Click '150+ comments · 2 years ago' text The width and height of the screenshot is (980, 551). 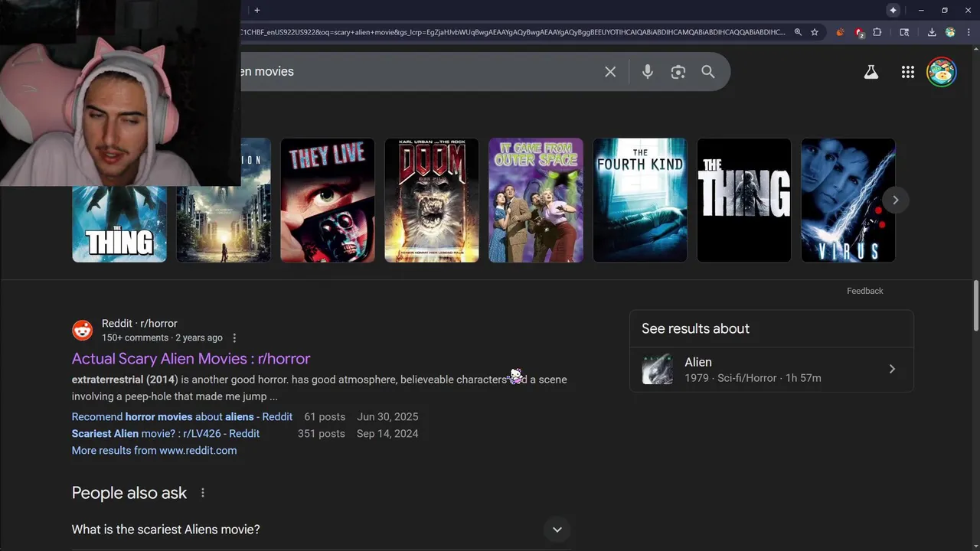pyautogui.click(x=162, y=337)
